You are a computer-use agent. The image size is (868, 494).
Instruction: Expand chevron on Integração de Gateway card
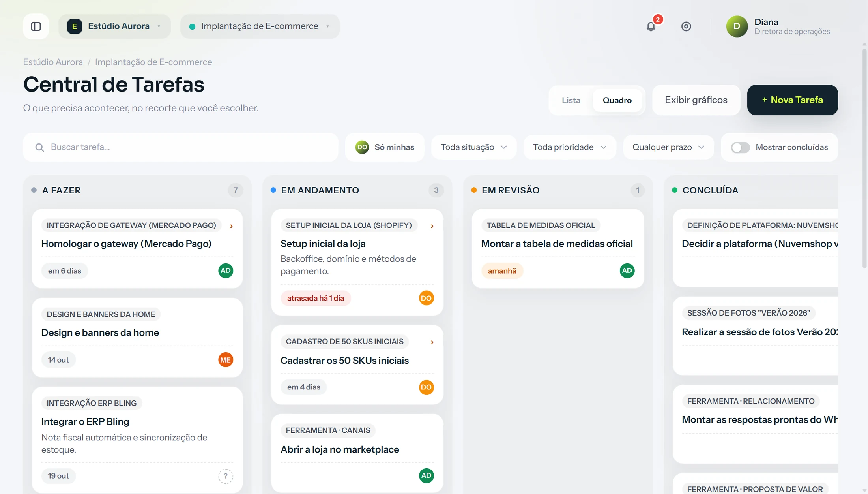(x=232, y=226)
